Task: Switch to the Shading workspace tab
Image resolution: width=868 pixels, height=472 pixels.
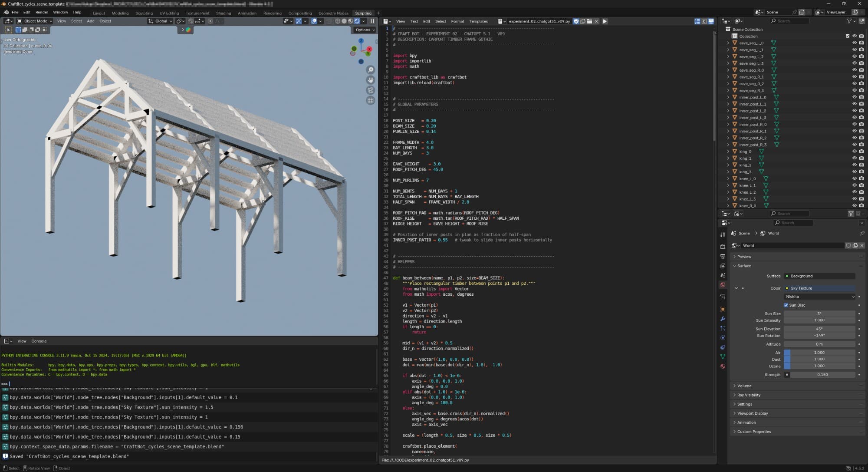Action: pos(223,13)
